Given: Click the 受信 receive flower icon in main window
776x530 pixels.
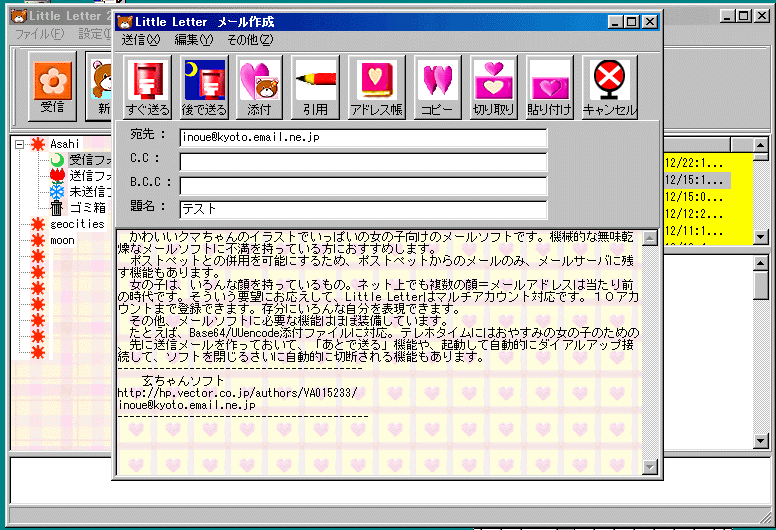Looking at the screenshot, I should point(52,86).
